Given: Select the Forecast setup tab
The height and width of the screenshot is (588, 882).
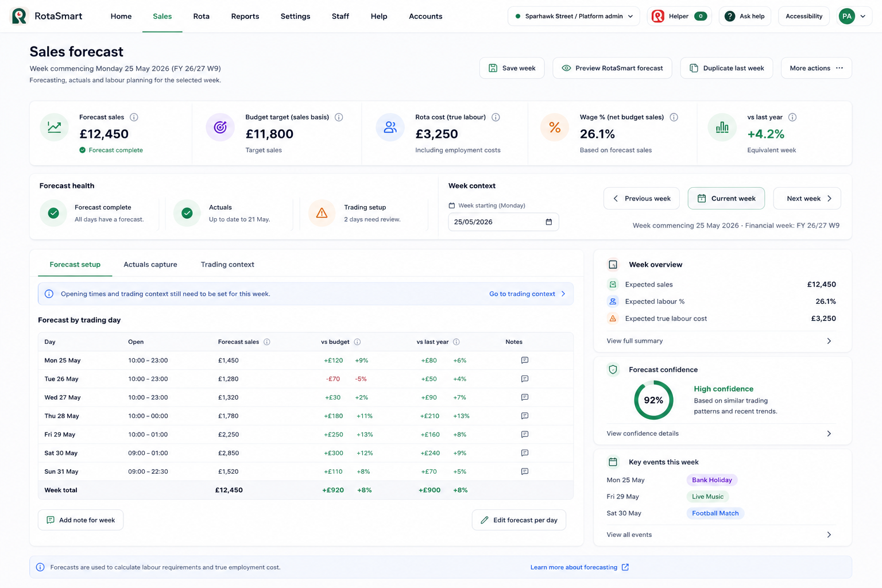Looking at the screenshot, I should click(x=75, y=265).
